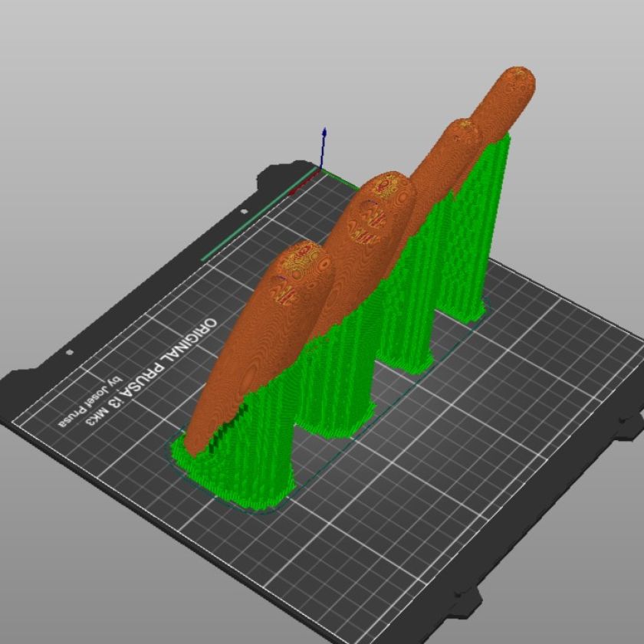Click the red X-axis line at the origin
The height and width of the screenshot is (644, 644).
tap(305, 182)
